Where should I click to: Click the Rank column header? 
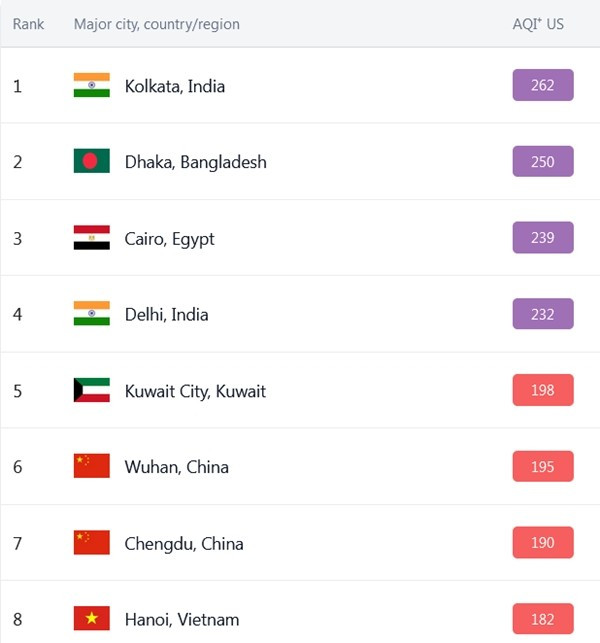[28, 24]
